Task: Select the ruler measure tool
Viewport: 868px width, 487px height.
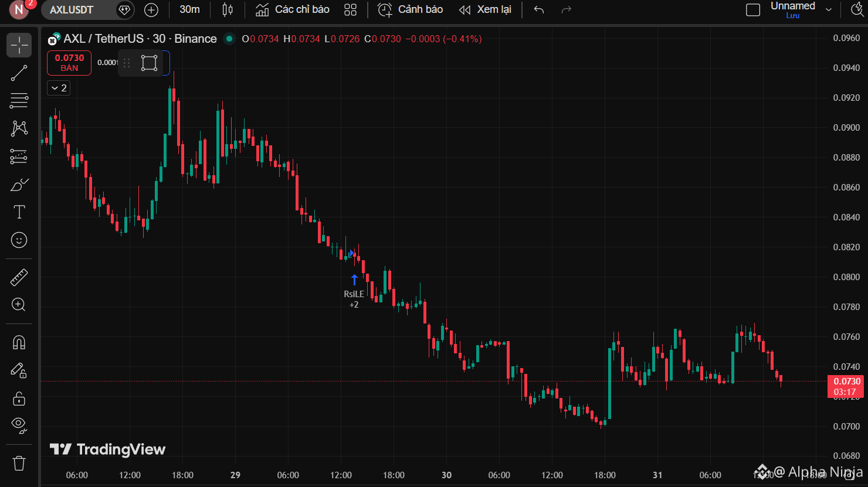Action: coord(19,277)
